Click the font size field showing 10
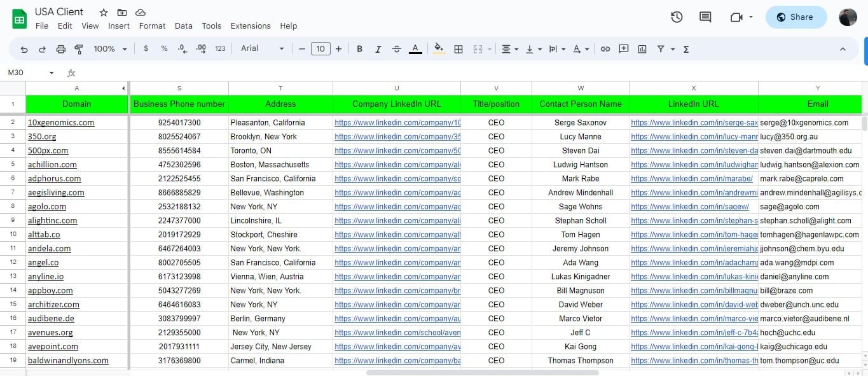Image resolution: width=868 pixels, height=376 pixels. click(320, 48)
